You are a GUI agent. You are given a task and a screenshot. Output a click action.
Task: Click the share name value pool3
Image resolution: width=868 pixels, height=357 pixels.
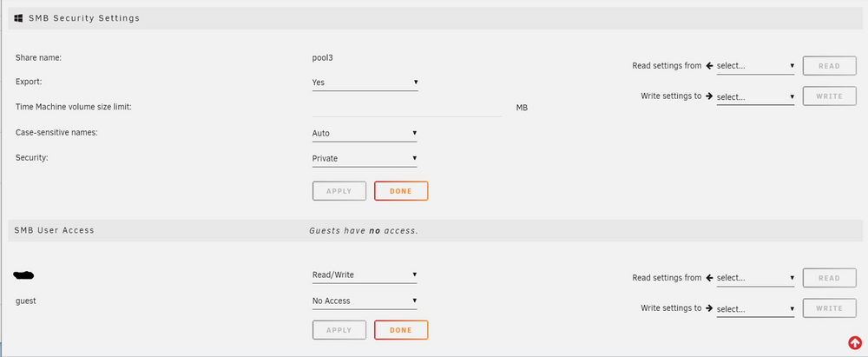(323, 57)
